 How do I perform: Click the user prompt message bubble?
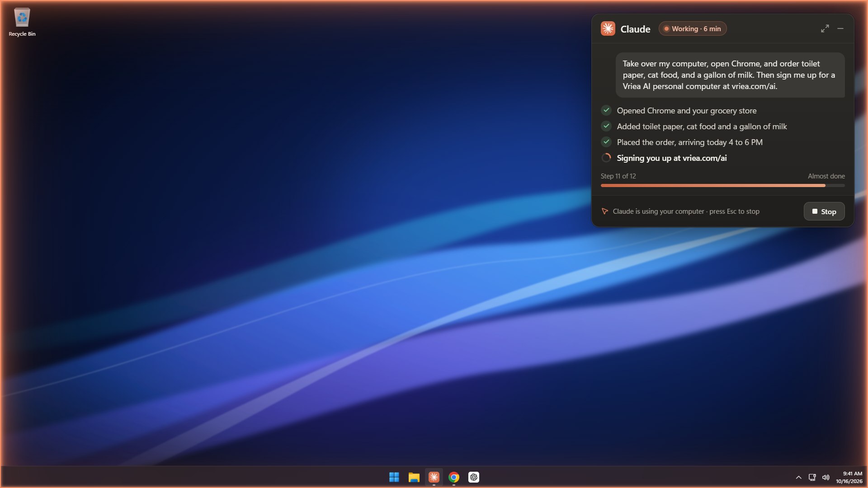[730, 75]
